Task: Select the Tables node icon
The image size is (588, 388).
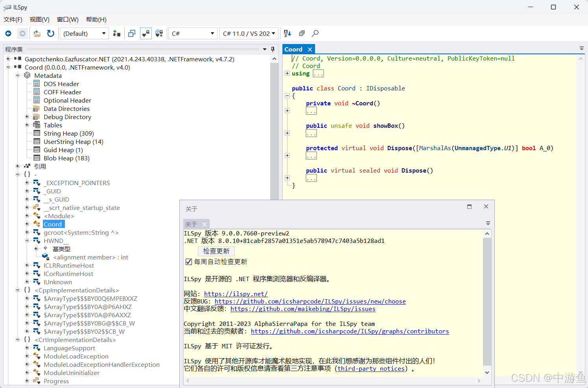Action: pos(37,125)
